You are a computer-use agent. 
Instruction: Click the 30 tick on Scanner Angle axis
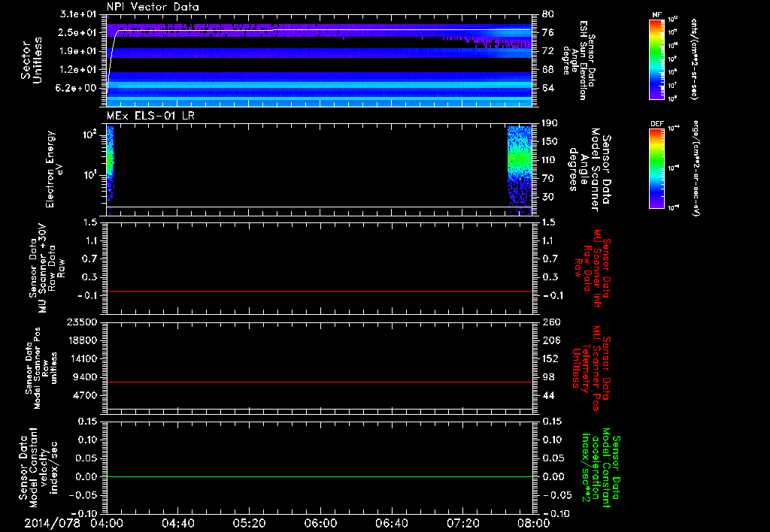click(x=547, y=197)
